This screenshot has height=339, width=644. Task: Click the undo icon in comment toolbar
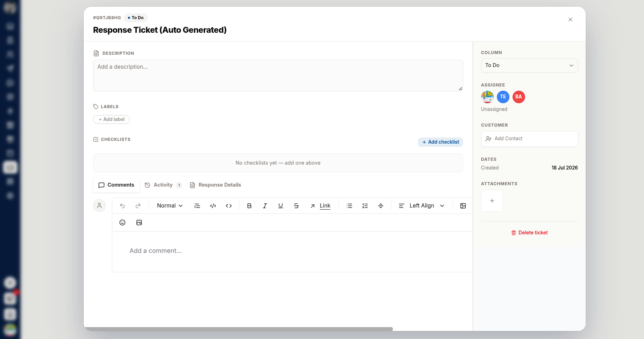(122, 206)
